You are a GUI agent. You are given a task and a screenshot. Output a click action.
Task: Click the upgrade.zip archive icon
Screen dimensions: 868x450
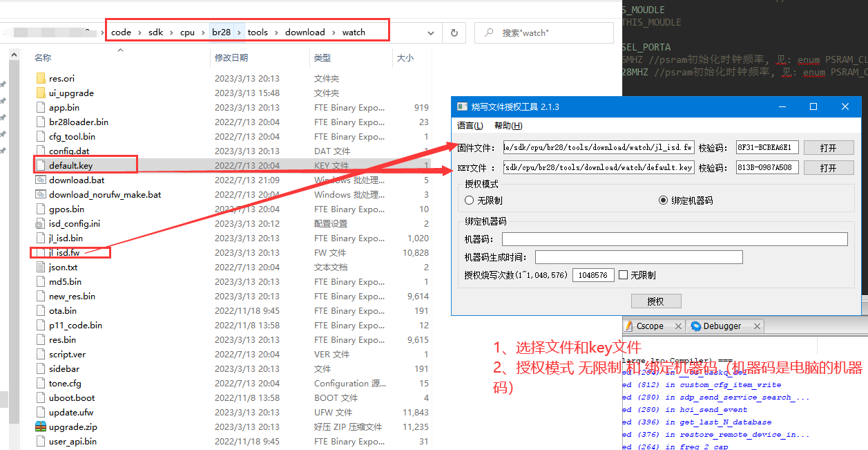coord(41,427)
